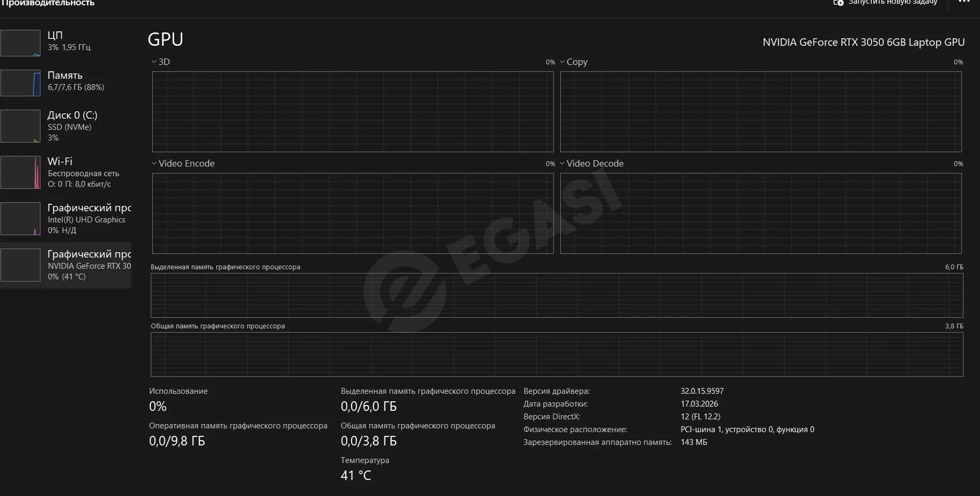Click the Использование 0% usage value
The height and width of the screenshot is (496, 980).
(x=158, y=407)
